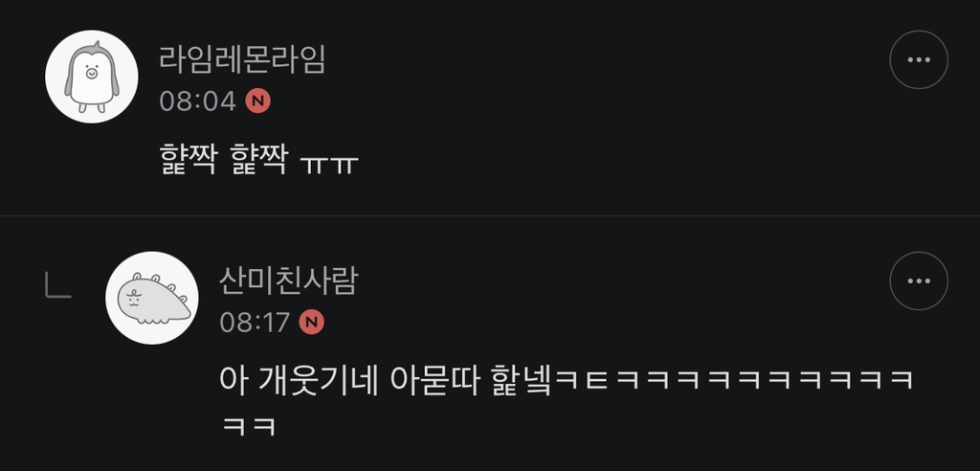Open more options for 라임레몬라임's comment
This screenshot has width=980, height=471.
point(918,59)
